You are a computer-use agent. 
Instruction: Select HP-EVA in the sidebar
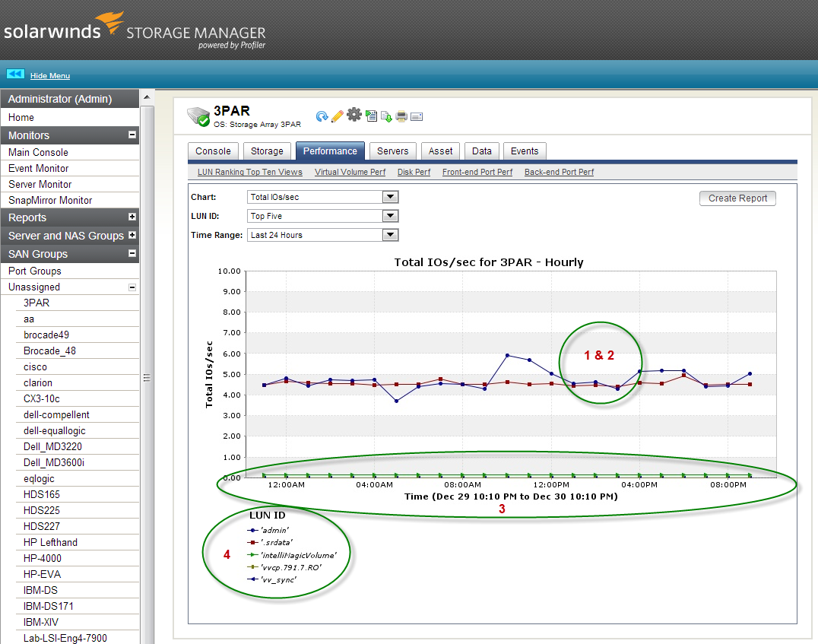[x=78, y=574]
